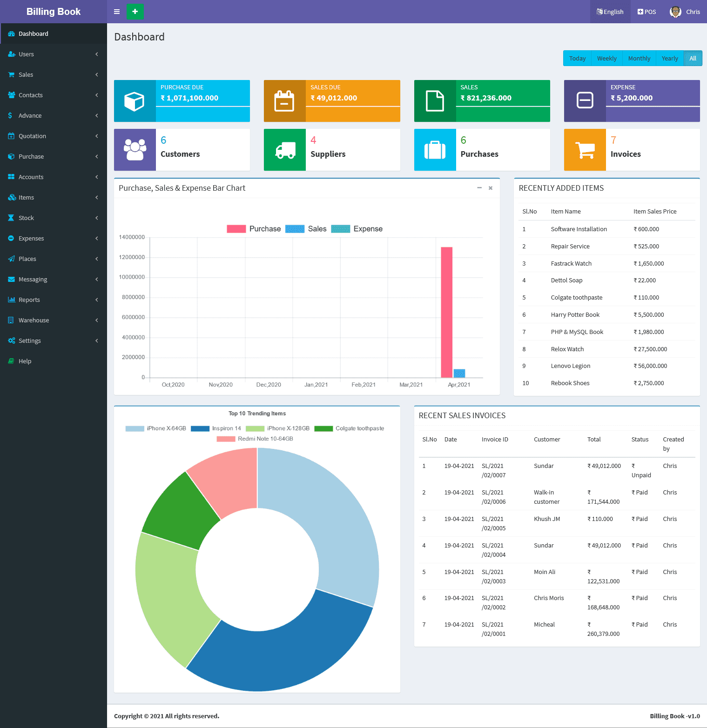Click Chris user avatar in header
Viewport: 707px width, 728px height.
675,12
